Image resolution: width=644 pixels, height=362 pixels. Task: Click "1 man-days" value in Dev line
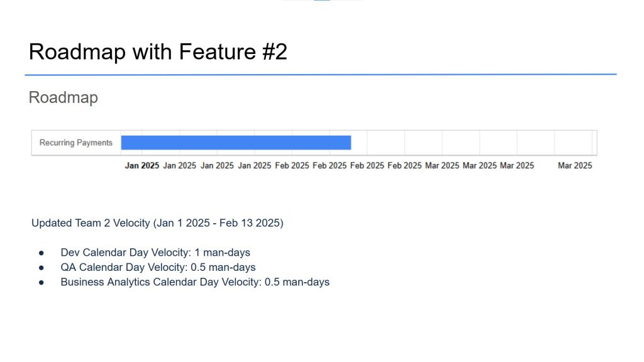click(x=222, y=253)
